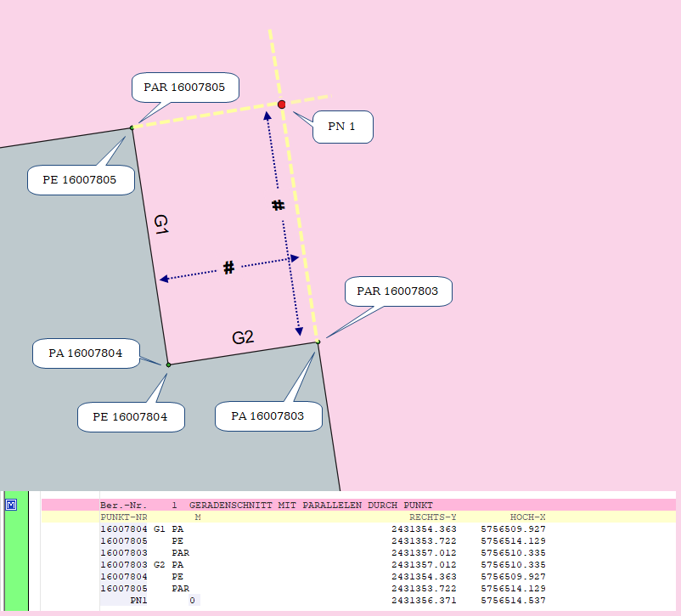Select the PE 16007804 callout label
Image resolution: width=681 pixels, height=616 pixels.
(x=131, y=417)
